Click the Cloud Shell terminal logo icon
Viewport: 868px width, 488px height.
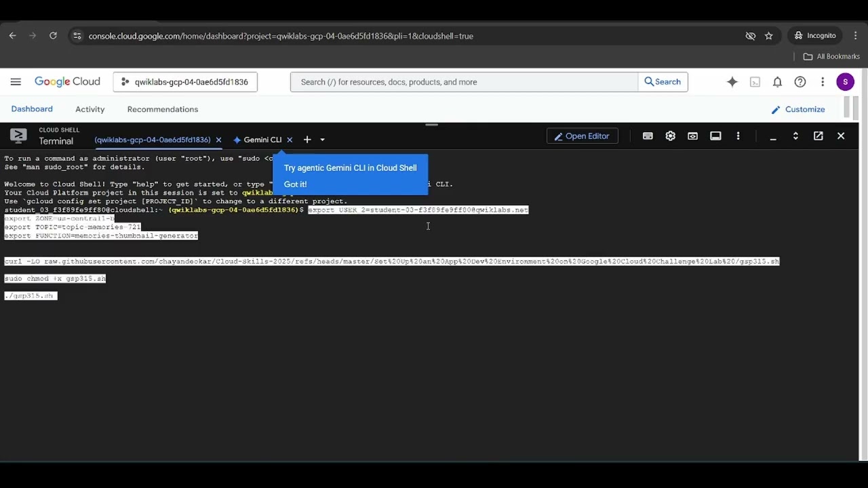click(18, 136)
